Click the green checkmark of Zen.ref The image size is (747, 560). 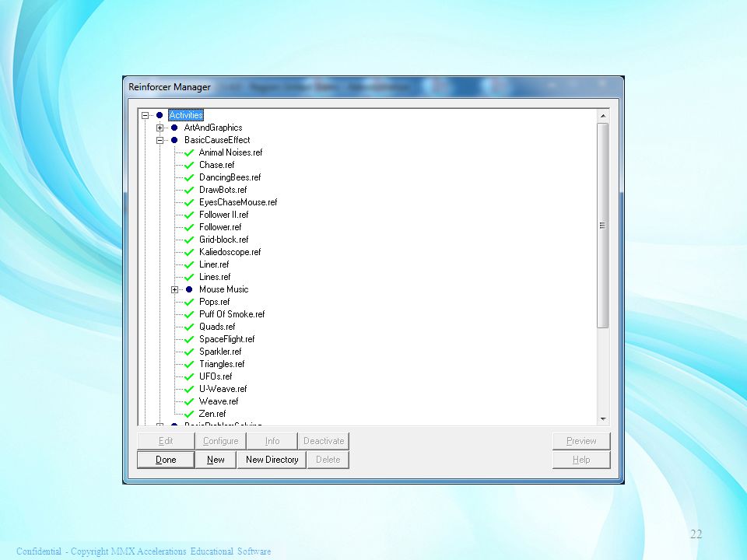(x=189, y=414)
